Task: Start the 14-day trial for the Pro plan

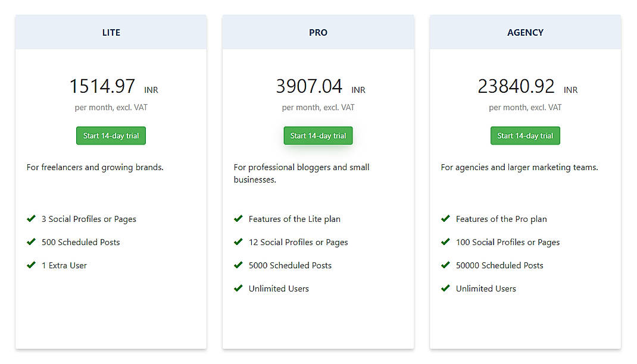Action: pos(318,135)
